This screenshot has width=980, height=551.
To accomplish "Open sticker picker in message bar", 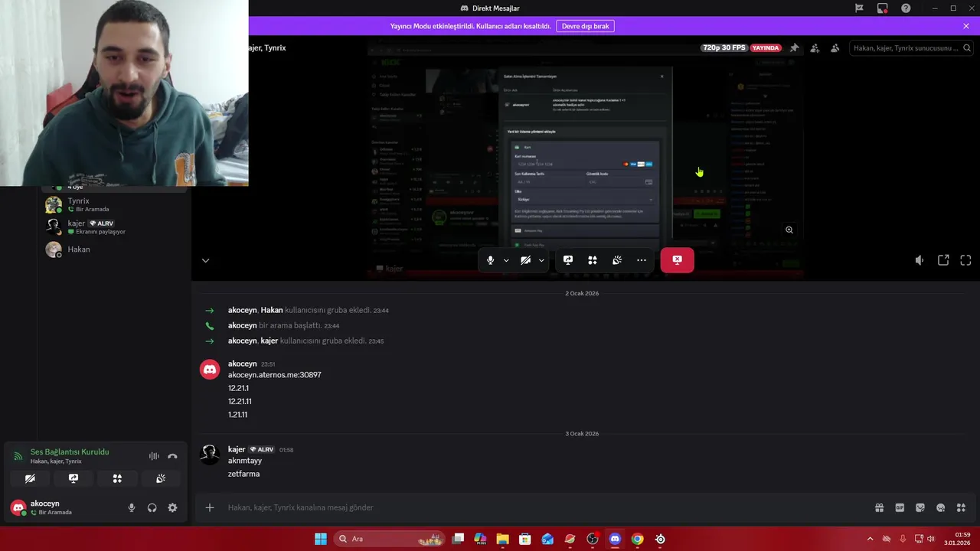I will 920,507.
